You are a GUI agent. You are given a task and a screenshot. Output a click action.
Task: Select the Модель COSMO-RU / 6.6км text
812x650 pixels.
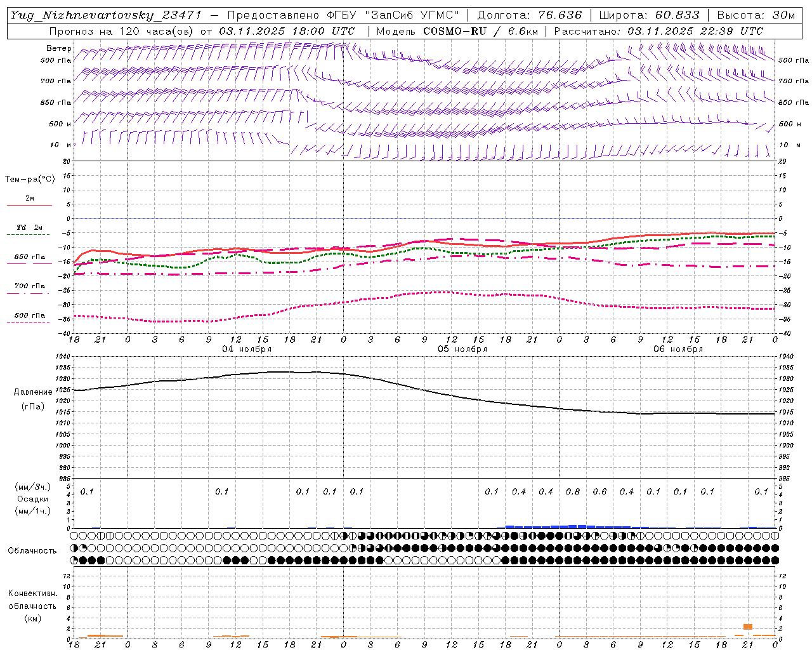[x=457, y=31]
